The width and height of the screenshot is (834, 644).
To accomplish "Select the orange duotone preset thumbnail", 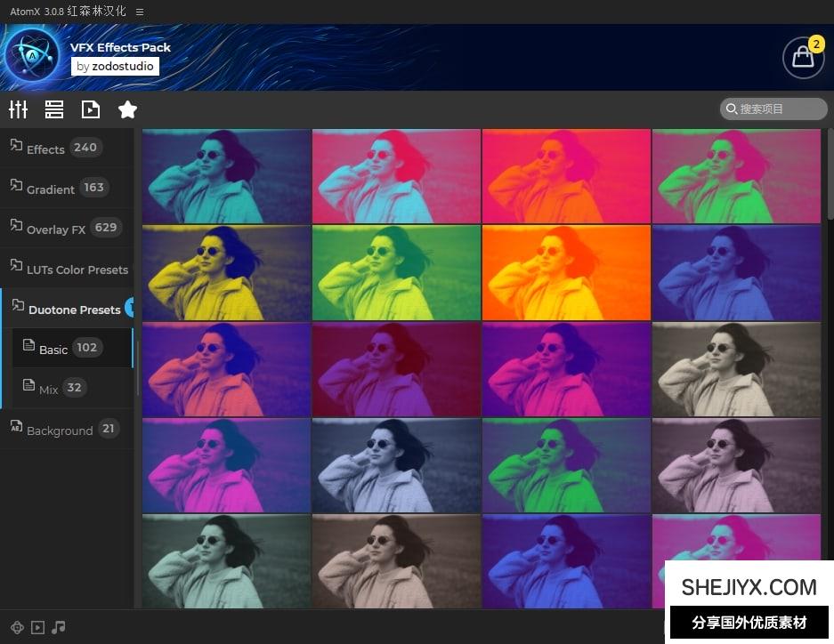I will pos(566,272).
